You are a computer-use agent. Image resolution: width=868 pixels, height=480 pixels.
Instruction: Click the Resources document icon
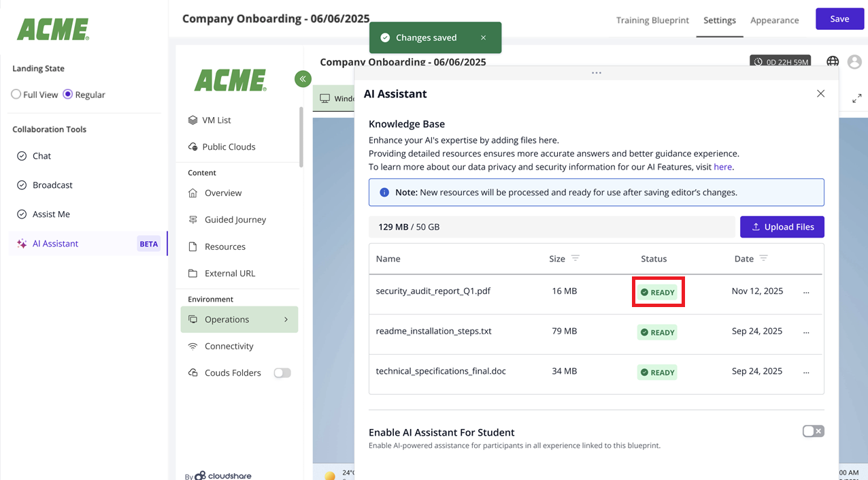tap(193, 246)
